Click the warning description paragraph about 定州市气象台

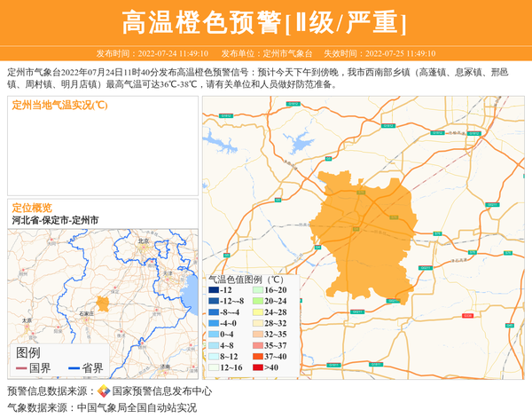[x=258, y=78]
